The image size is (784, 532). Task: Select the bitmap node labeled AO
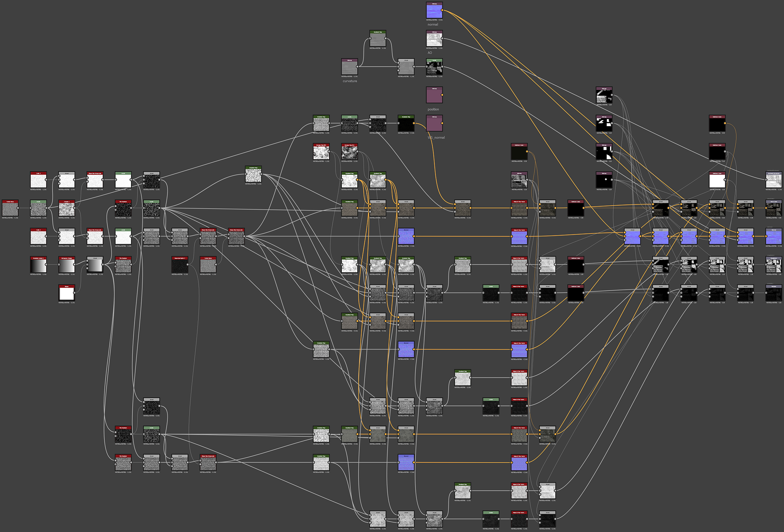(x=434, y=39)
